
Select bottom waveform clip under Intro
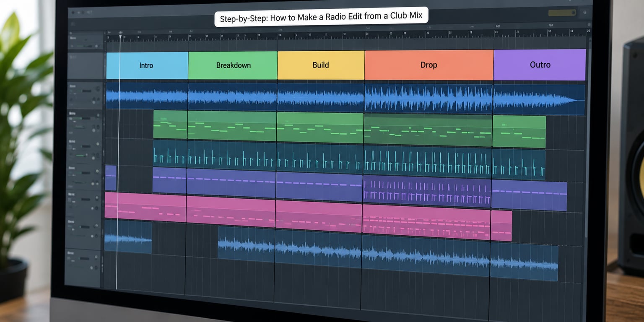click(x=128, y=237)
